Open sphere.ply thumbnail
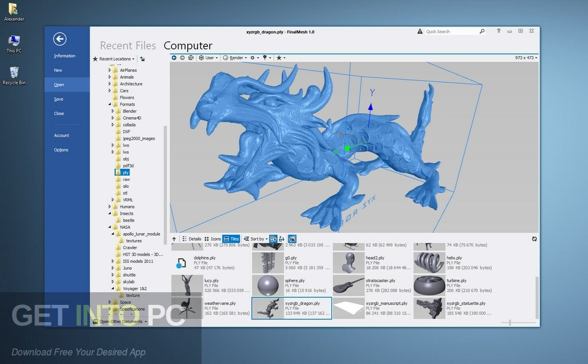The width and height of the screenshot is (588, 364). click(268, 286)
